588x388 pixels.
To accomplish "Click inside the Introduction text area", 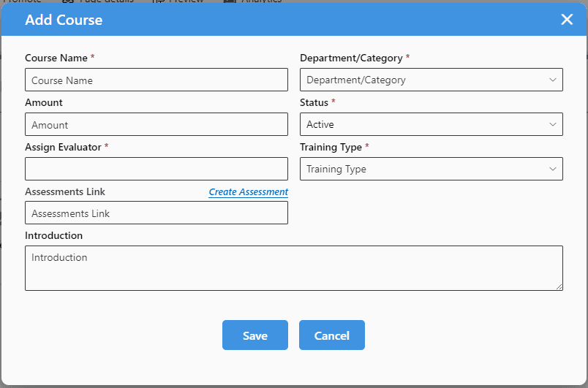I will (293, 268).
